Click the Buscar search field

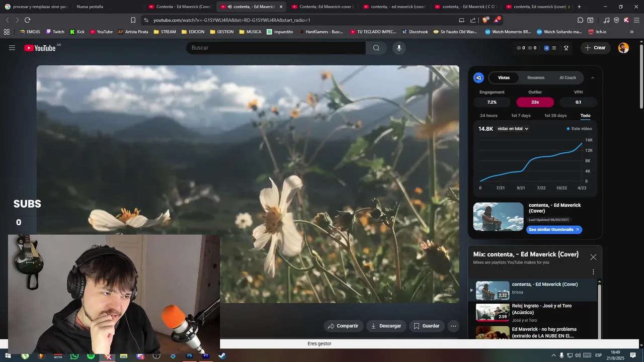[x=276, y=48]
